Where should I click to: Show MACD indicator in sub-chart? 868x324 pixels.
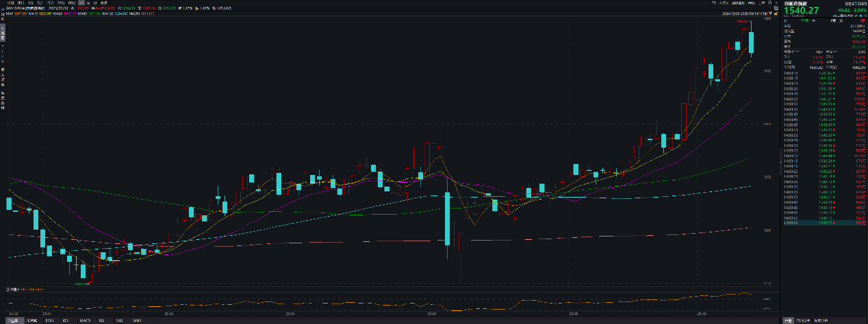84,320
